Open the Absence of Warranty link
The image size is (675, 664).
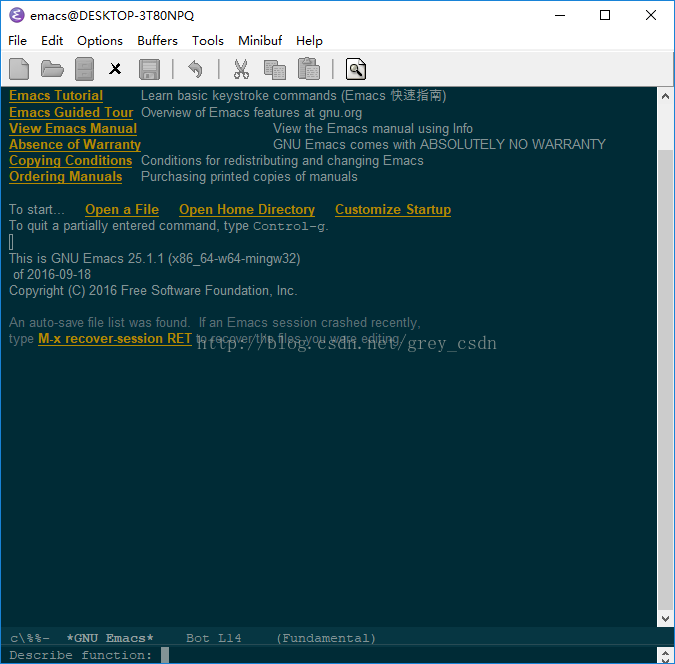pos(75,144)
